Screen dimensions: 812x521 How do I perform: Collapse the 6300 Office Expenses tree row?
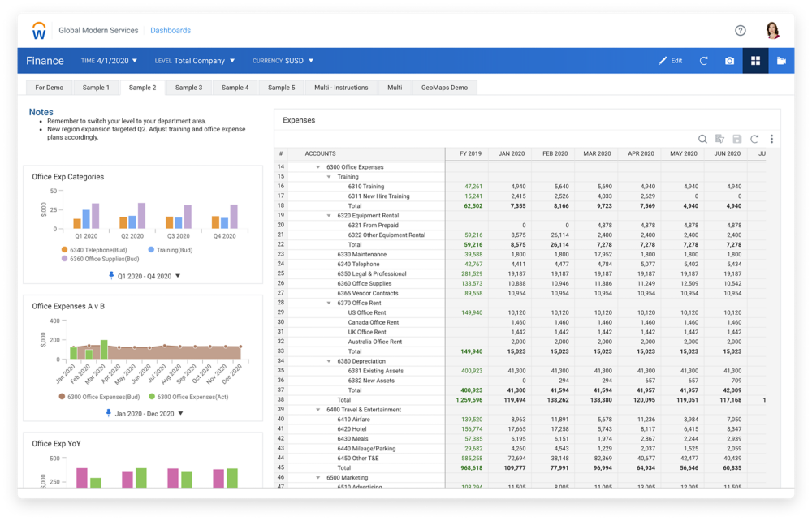pos(318,167)
